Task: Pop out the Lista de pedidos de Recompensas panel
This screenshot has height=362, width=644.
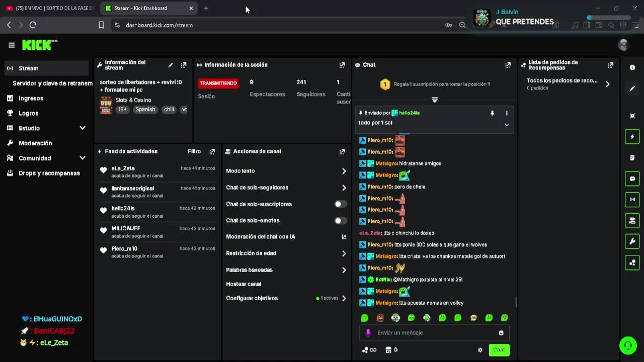Action: pos(610,65)
